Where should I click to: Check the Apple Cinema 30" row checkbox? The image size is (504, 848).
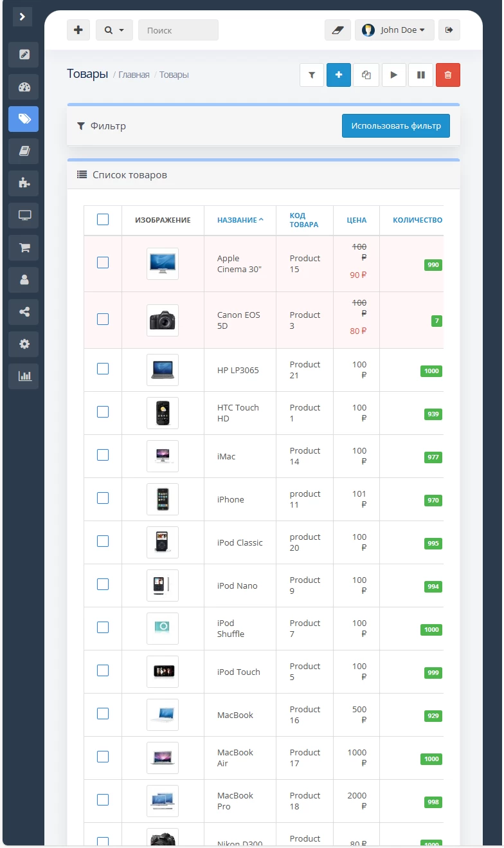pyautogui.click(x=103, y=263)
